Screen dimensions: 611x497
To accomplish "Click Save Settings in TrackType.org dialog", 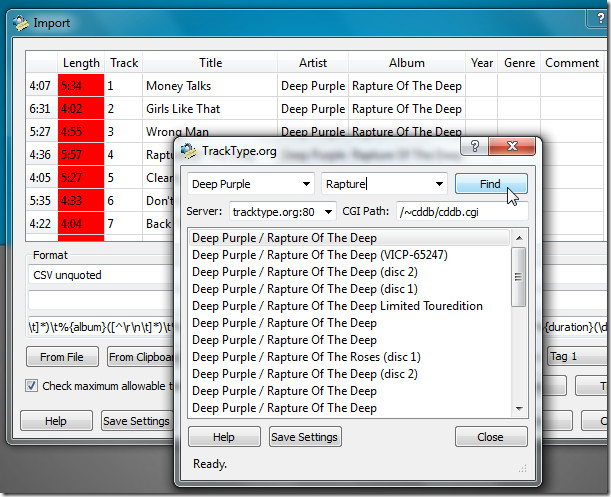I will (x=305, y=437).
